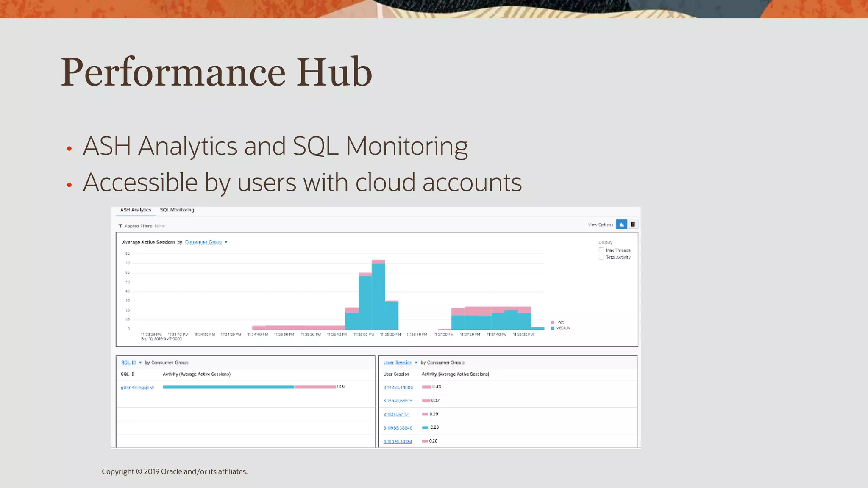Switch to the load map view icon
Screen dimensions: 868x488
(633, 225)
